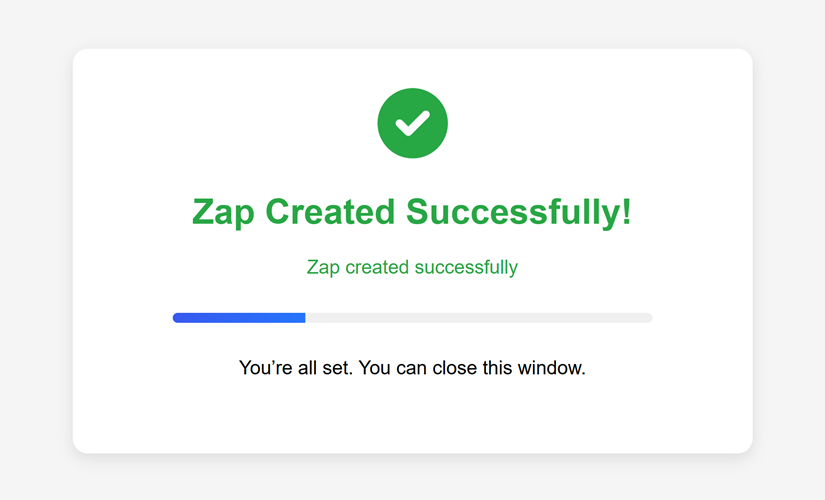Click the far end of the gray progress track
825x500 pixels.
pyautogui.click(x=648, y=318)
